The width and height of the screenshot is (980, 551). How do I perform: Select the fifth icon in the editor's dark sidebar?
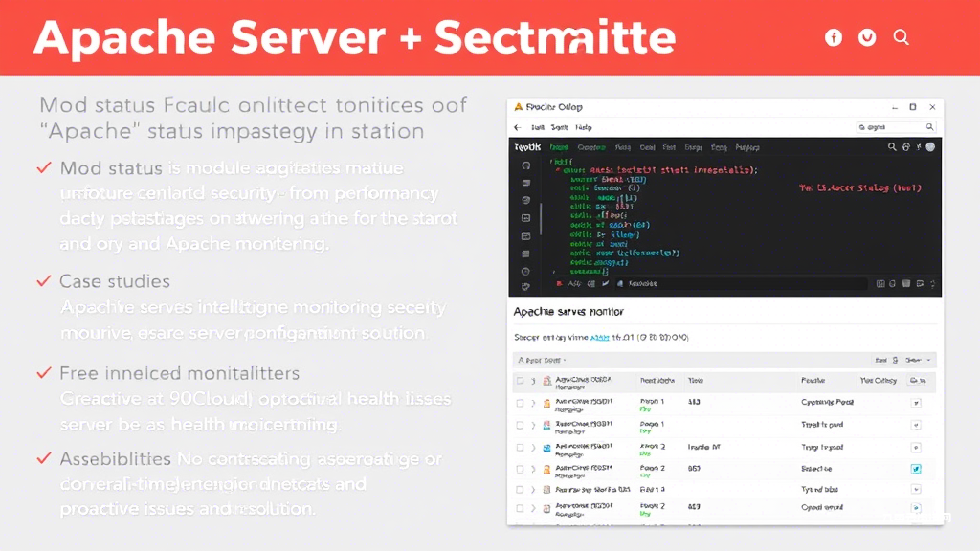pyautogui.click(x=525, y=236)
